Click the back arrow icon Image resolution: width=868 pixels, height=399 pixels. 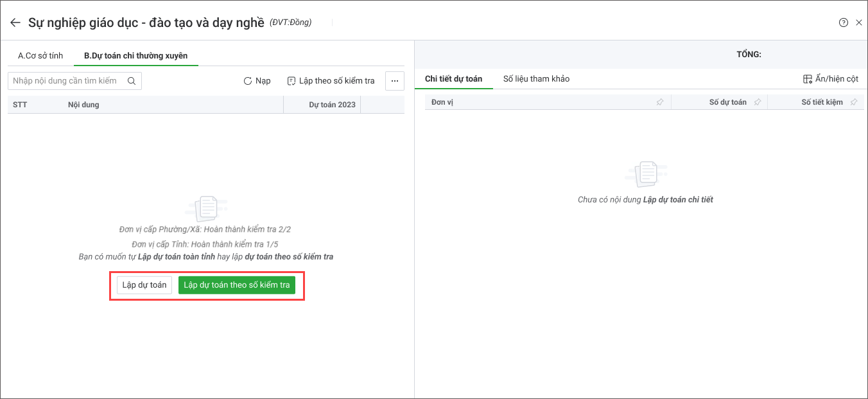click(15, 22)
